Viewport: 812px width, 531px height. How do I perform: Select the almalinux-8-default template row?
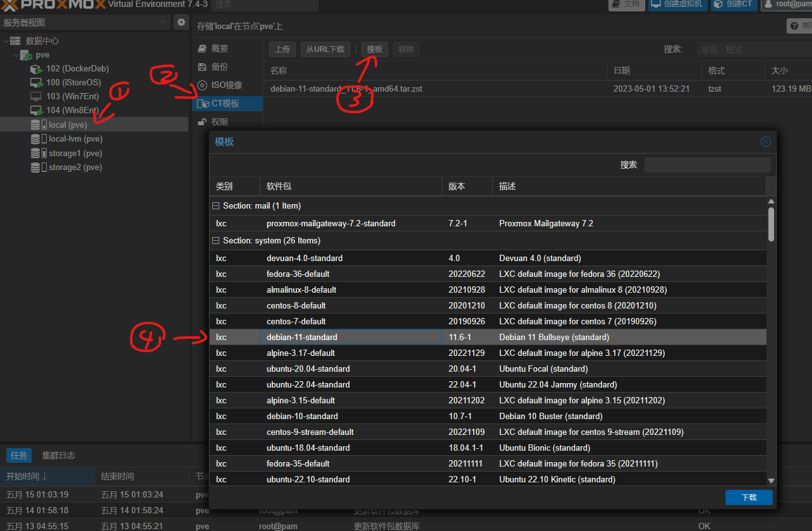(488, 290)
